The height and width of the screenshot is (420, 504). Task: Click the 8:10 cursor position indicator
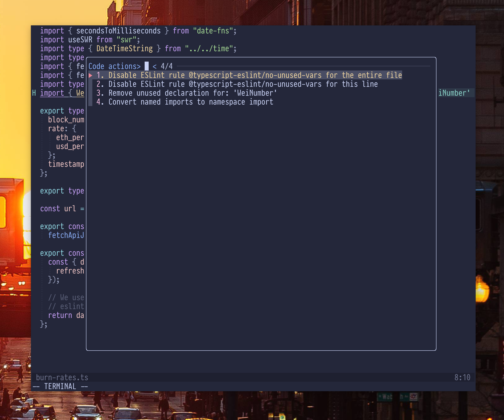[x=462, y=377]
